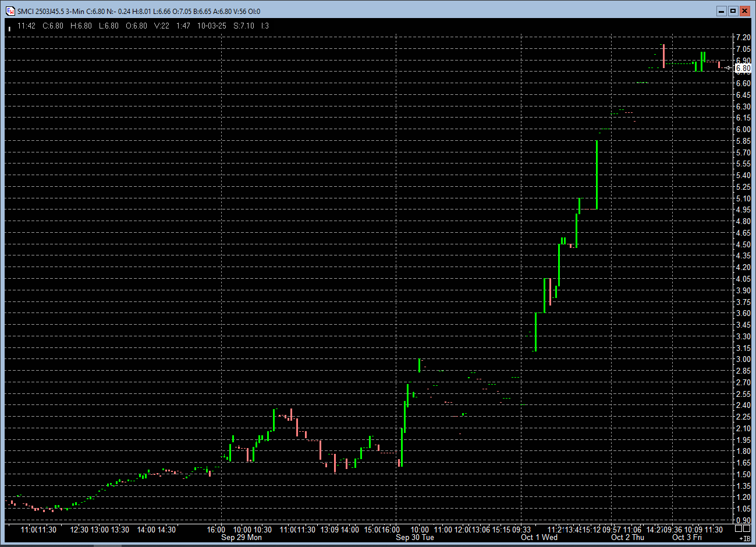Image resolution: width=756 pixels, height=547 pixels.
Task: Select the Oct 1 Wed date label
Action: (539, 537)
